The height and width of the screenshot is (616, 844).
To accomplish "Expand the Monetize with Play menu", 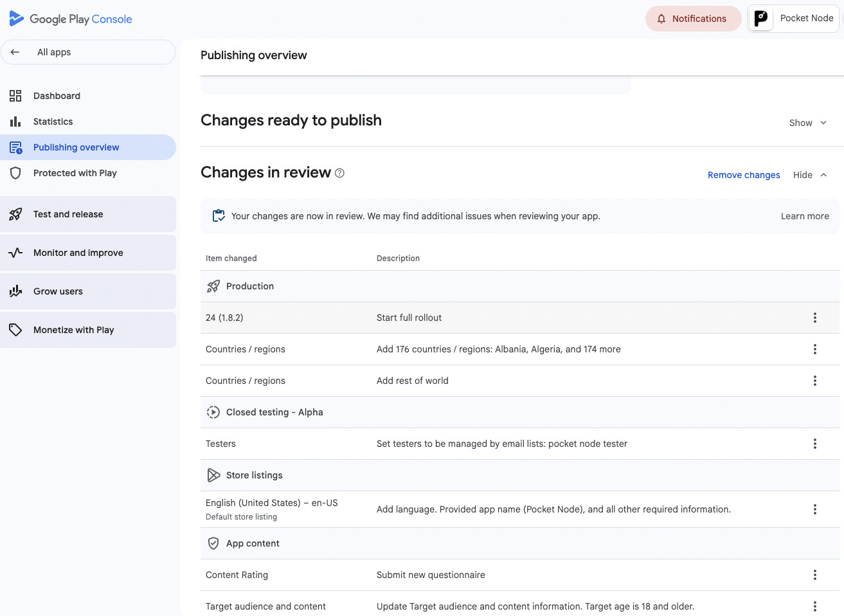I will pos(88,330).
